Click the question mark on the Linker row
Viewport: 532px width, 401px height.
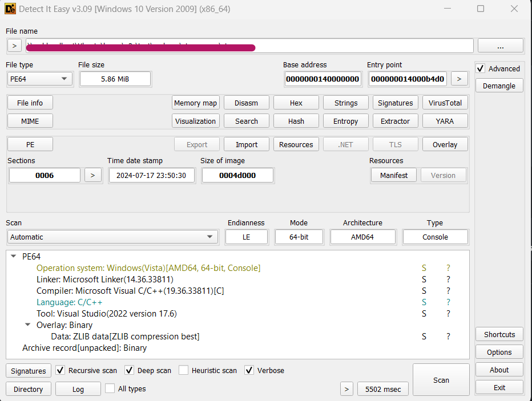pyautogui.click(x=448, y=280)
